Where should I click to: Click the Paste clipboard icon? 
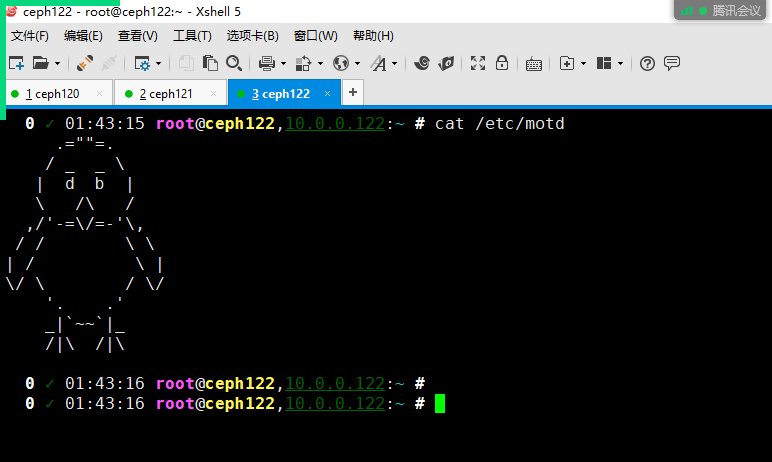(x=210, y=63)
